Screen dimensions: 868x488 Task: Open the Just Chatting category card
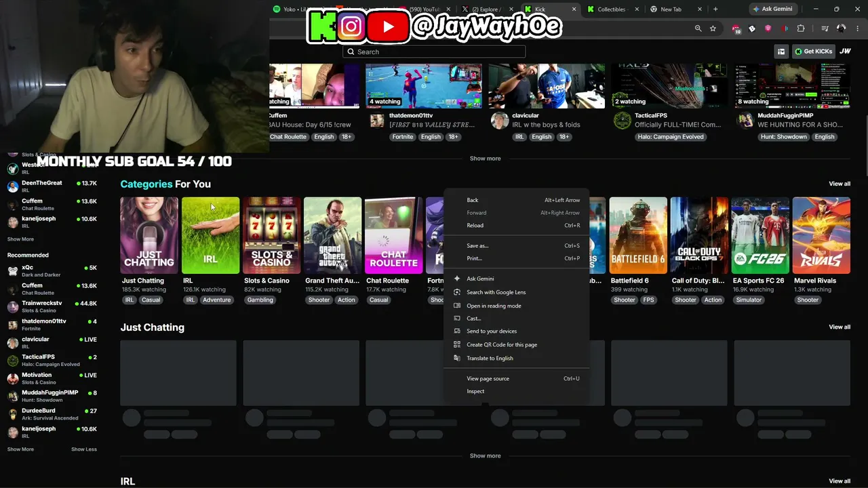coord(149,235)
